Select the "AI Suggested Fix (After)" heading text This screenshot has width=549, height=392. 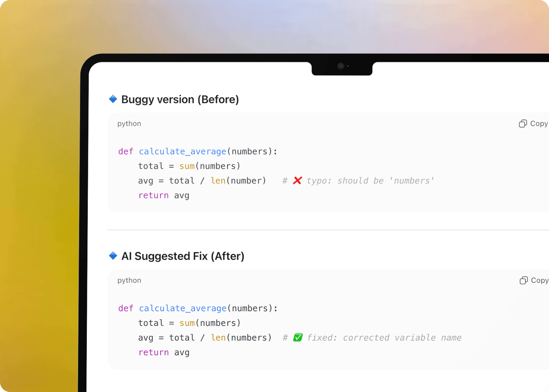[183, 256]
